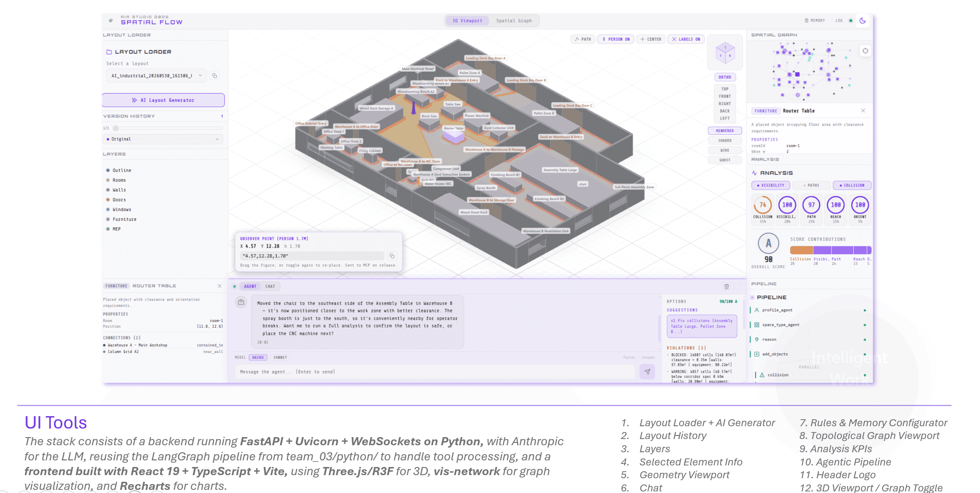The height and width of the screenshot is (493, 980).
Task: Choose the Shaded render mode
Action: coord(724,141)
